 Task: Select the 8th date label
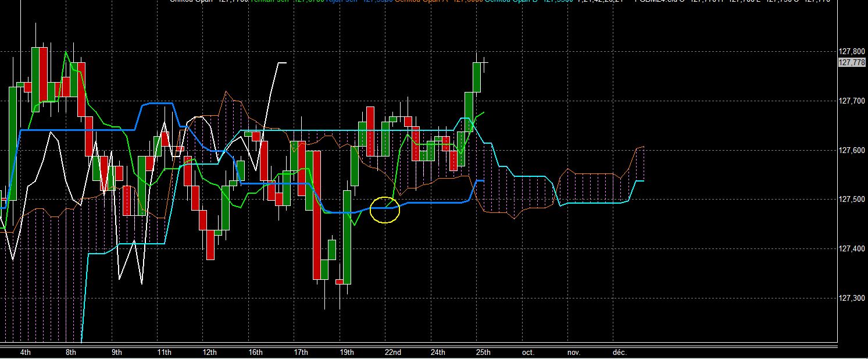tap(71, 352)
